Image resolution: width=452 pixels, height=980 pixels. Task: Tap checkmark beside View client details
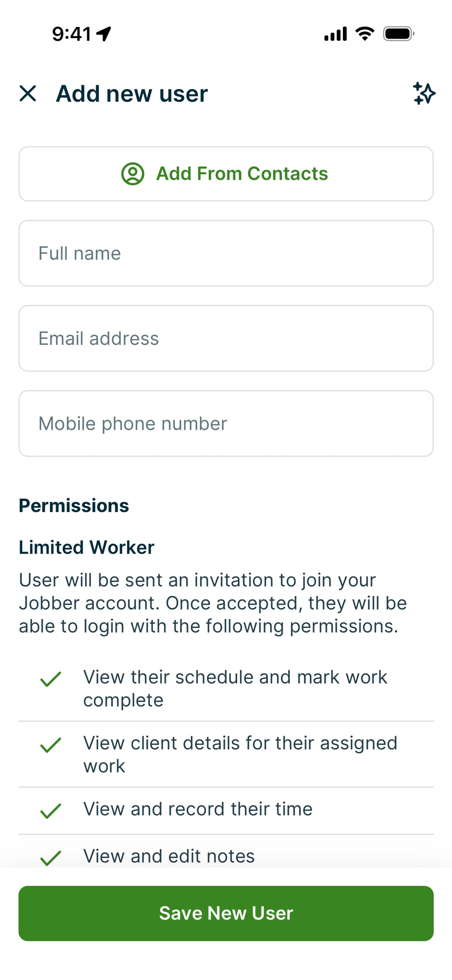coord(51,745)
